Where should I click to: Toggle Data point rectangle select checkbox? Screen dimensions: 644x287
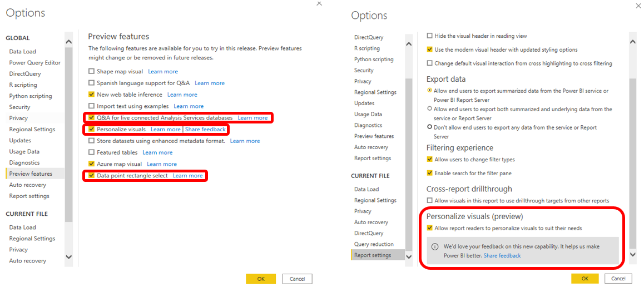pyautogui.click(x=92, y=176)
